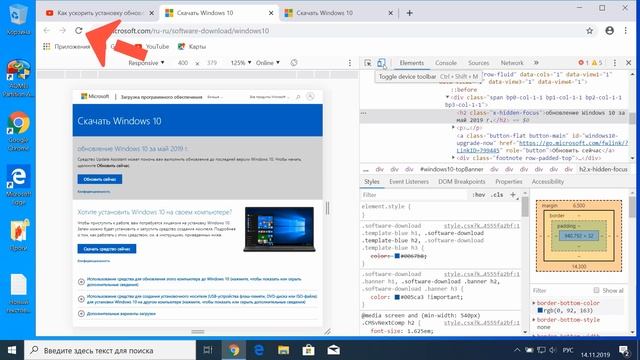640x360 pixels.
Task: Click the red error count indicator
Action: click(x=583, y=63)
